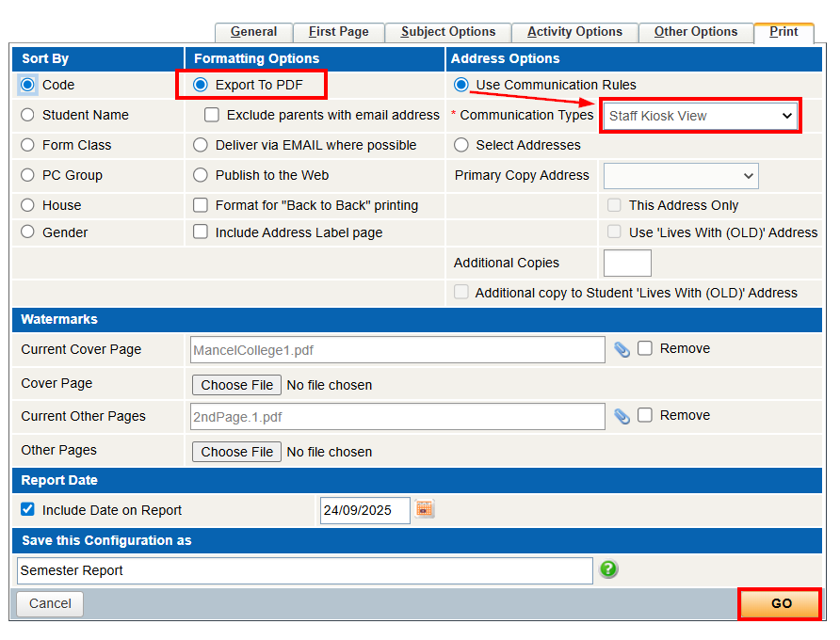
Task: Open the report date calendar picker
Action: [x=425, y=509]
